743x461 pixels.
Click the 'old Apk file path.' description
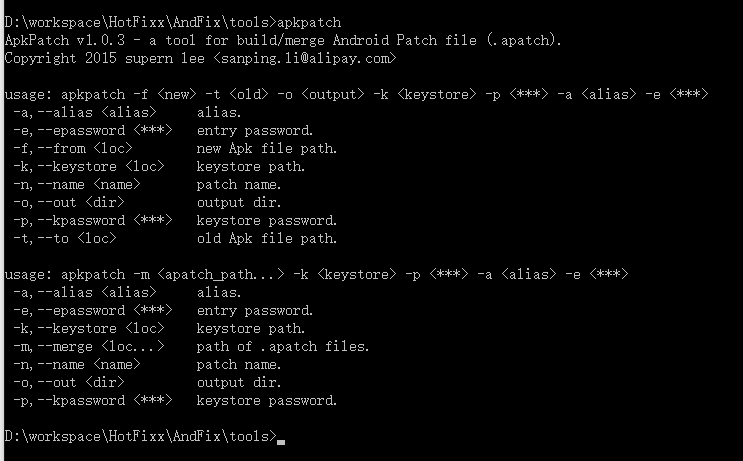pyautogui.click(x=267, y=238)
